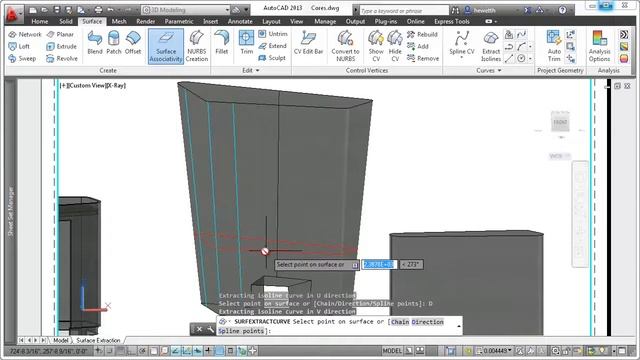The height and width of the screenshot is (360, 640).
Task: Switch to the Express Tools tab
Action: pos(452,21)
